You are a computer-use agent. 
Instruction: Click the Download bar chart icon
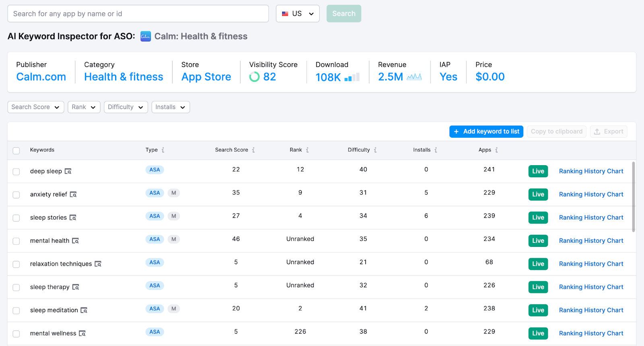click(352, 77)
